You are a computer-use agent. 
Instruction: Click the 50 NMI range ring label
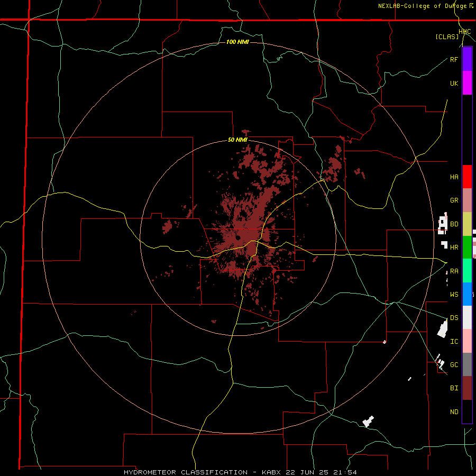(237, 140)
